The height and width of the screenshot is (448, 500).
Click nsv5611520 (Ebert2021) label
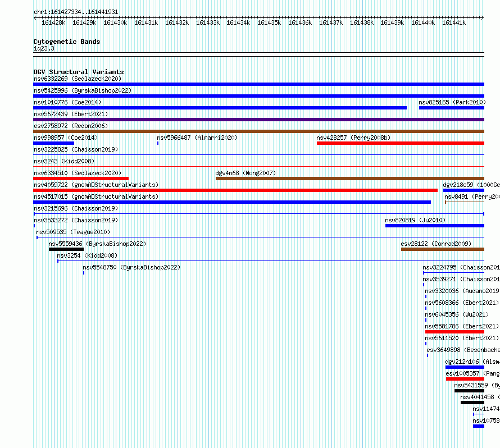[x=462, y=338]
